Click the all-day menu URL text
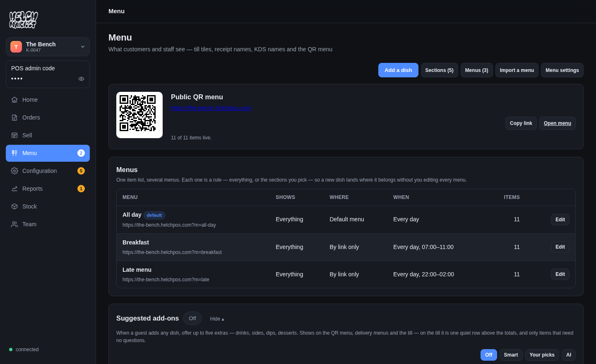 point(169,225)
